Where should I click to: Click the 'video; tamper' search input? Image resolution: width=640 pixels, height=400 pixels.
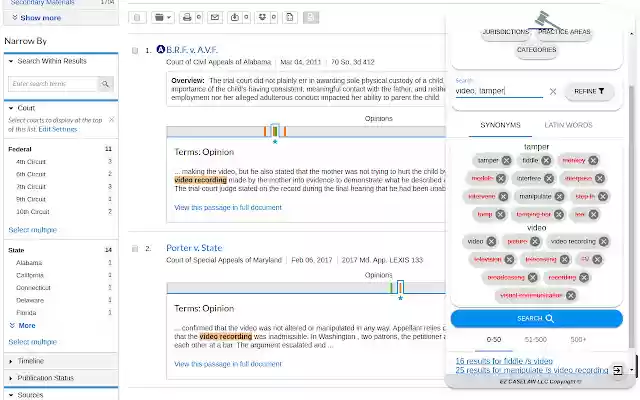[499, 91]
